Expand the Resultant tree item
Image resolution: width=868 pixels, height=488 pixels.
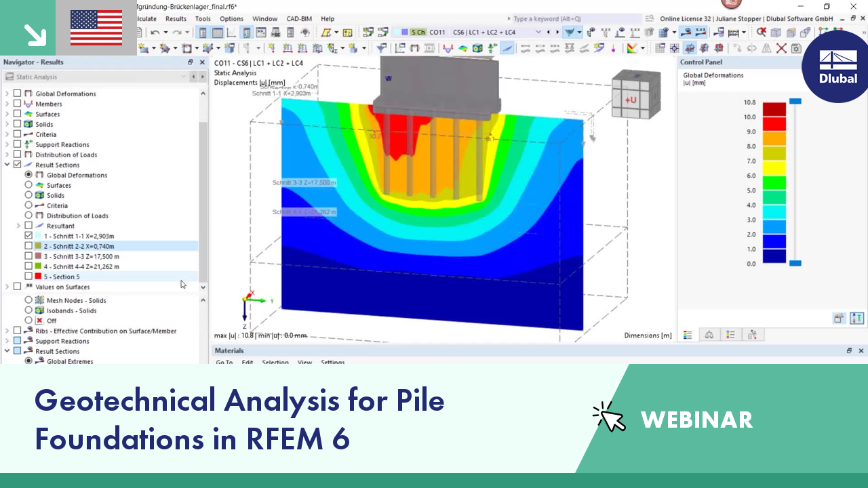point(18,226)
